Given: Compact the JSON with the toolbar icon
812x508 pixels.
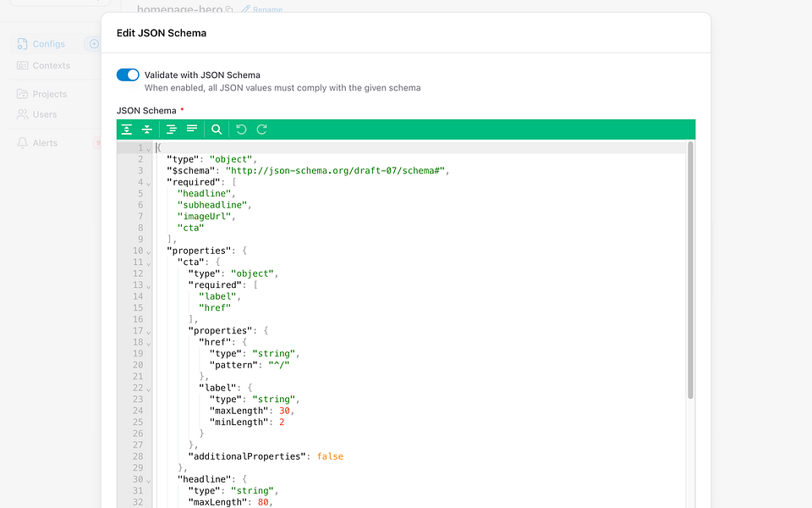Looking at the screenshot, I should tap(192, 130).
